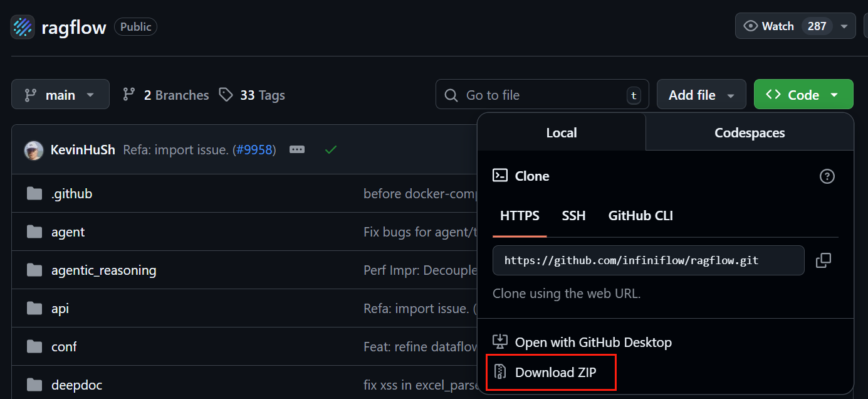Click the folder icon for agentic_reasoning
Image resolution: width=868 pixels, height=399 pixels.
tap(34, 270)
